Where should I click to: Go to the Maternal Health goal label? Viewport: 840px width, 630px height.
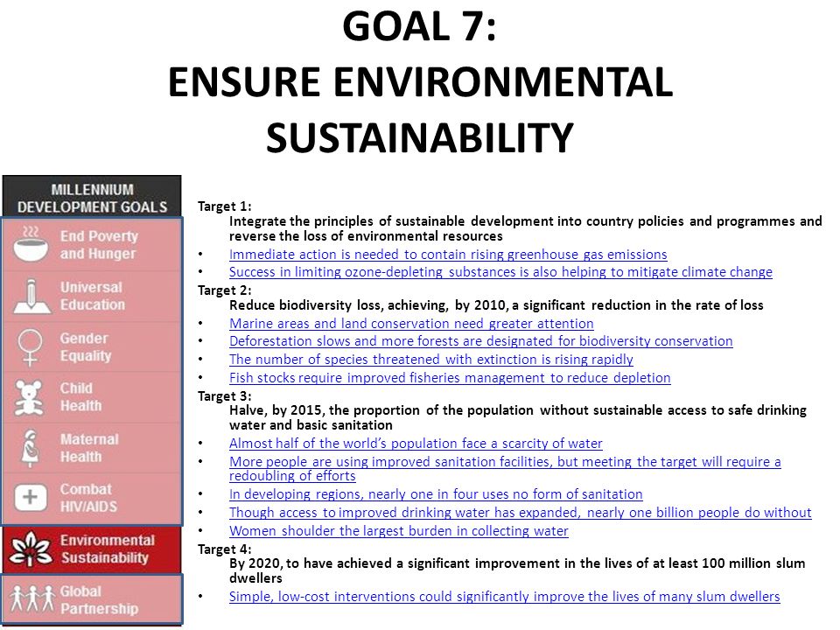pyautogui.click(x=89, y=448)
